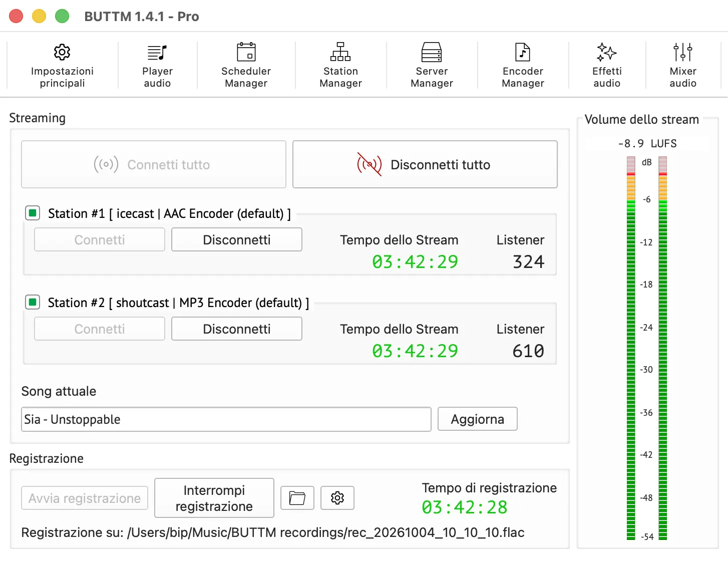This screenshot has height=561, width=728.
Task: Open Scheduler Manager calendar icon
Action: [x=246, y=52]
